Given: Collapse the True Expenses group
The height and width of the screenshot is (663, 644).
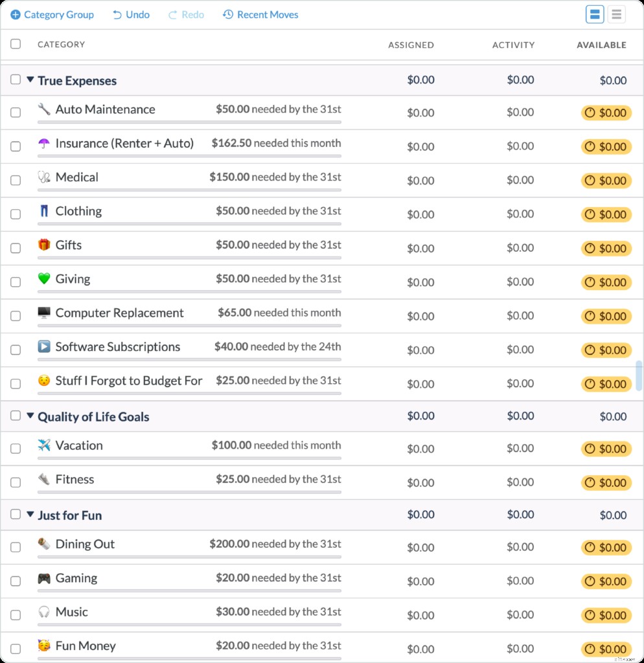Looking at the screenshot, I should click(x=30, y=80).
